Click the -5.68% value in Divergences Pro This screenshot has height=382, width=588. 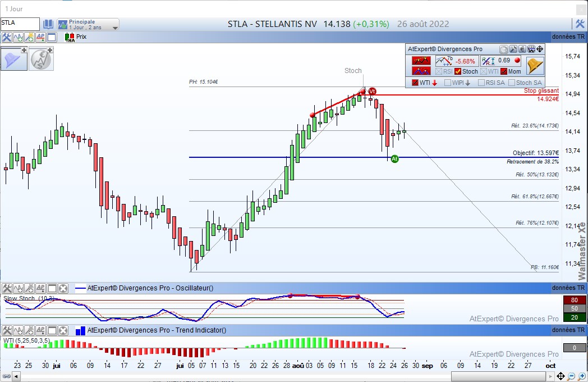point(465,61)
